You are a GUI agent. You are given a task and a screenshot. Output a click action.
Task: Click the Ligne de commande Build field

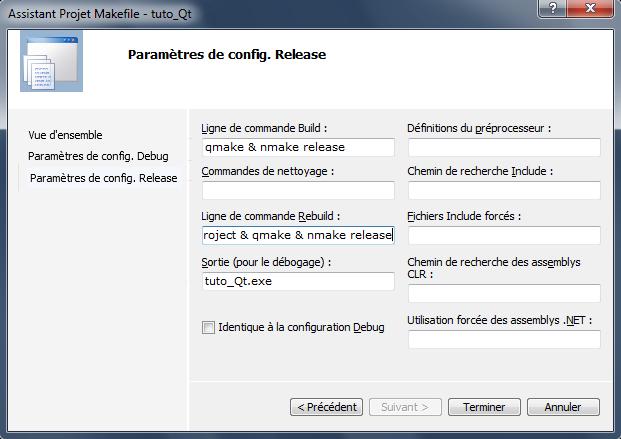(x=297, y=147)
